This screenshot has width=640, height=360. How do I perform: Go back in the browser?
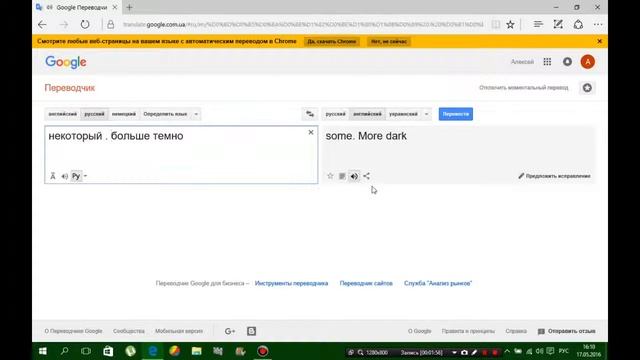click(42, 24)
